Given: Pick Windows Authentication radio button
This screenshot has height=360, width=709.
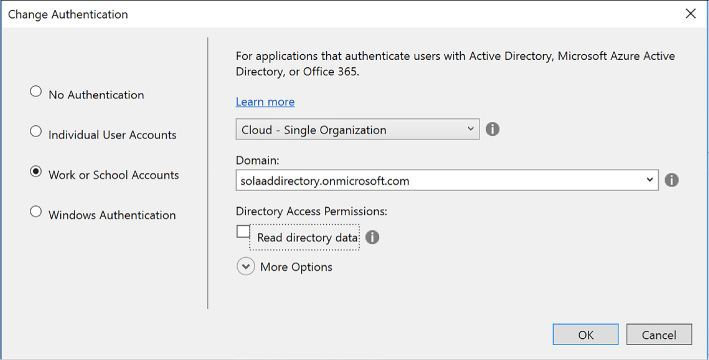Looking at the screenshot, I should pos(36,212).
